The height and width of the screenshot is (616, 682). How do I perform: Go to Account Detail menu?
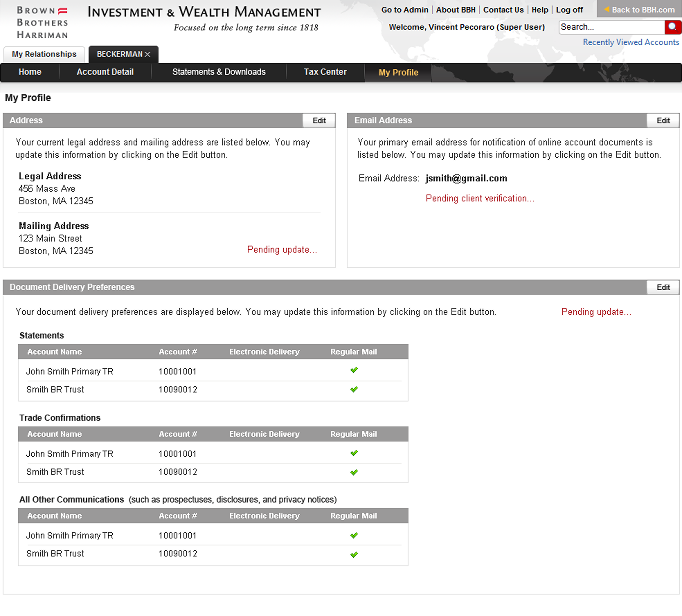(x=105, y=72)
